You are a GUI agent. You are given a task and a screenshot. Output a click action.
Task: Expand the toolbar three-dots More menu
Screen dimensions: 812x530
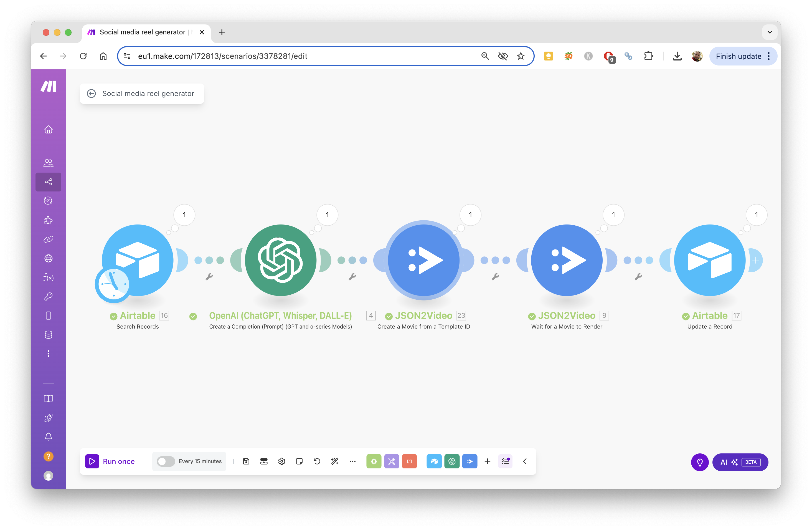[x=352, y=461]
